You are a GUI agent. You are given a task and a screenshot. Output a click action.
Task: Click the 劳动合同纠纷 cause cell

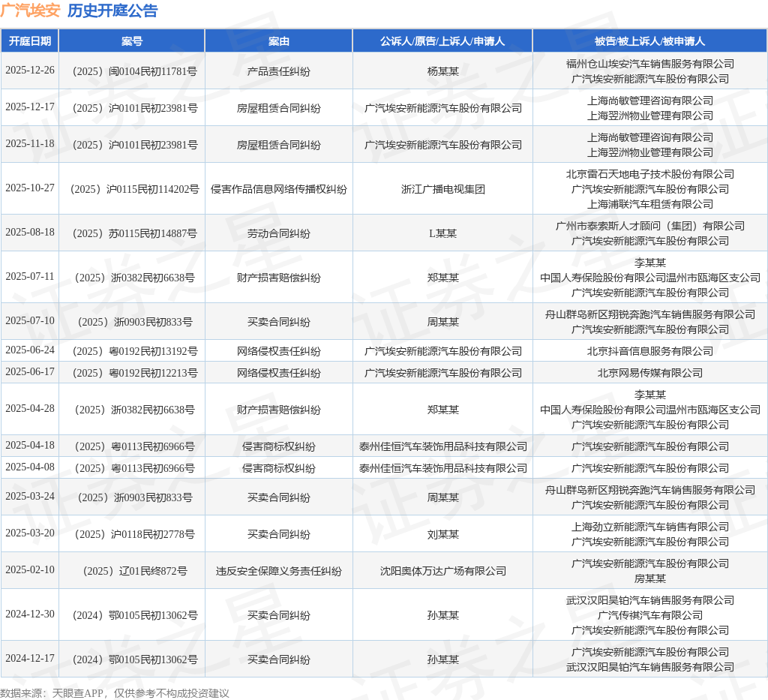[279, 233]
